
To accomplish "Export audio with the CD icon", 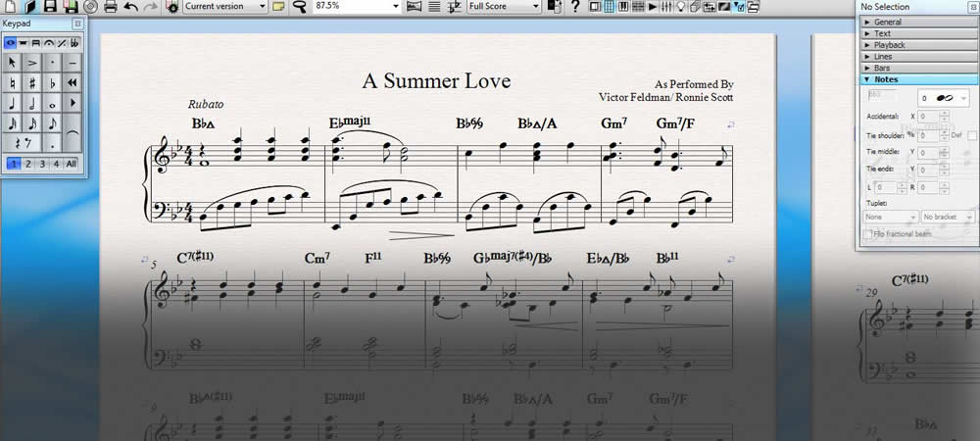I will (x=90, y=6).
